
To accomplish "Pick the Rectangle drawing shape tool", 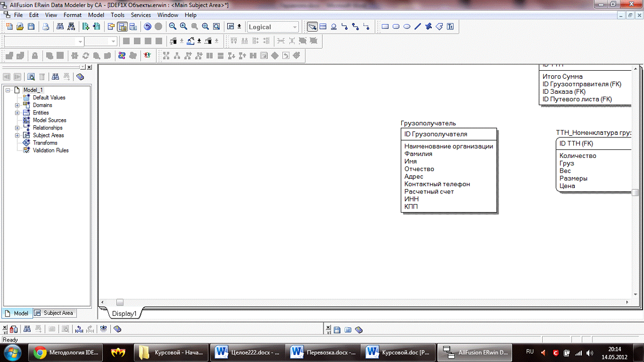I will pos(385,27).
